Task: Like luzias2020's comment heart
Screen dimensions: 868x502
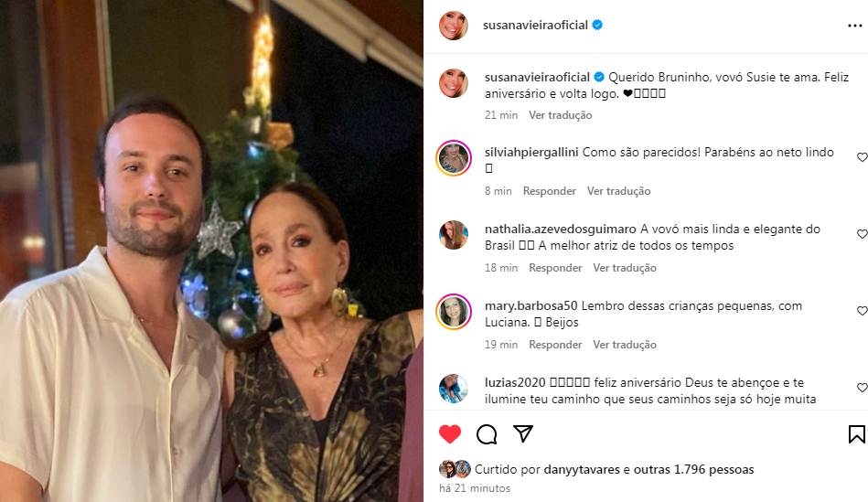Action: coord(862,388)
